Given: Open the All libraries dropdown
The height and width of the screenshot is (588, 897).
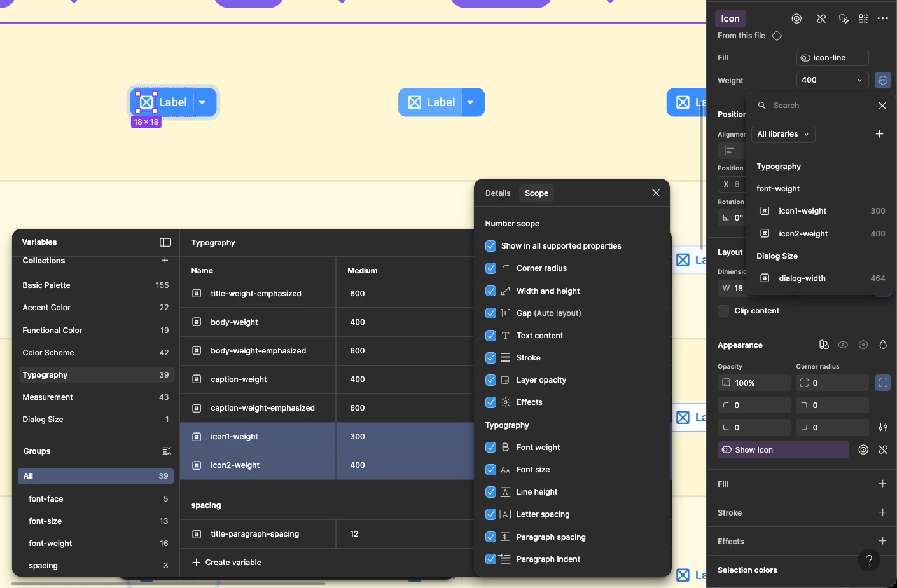Looking at the screenshot, I should point(782,134).
